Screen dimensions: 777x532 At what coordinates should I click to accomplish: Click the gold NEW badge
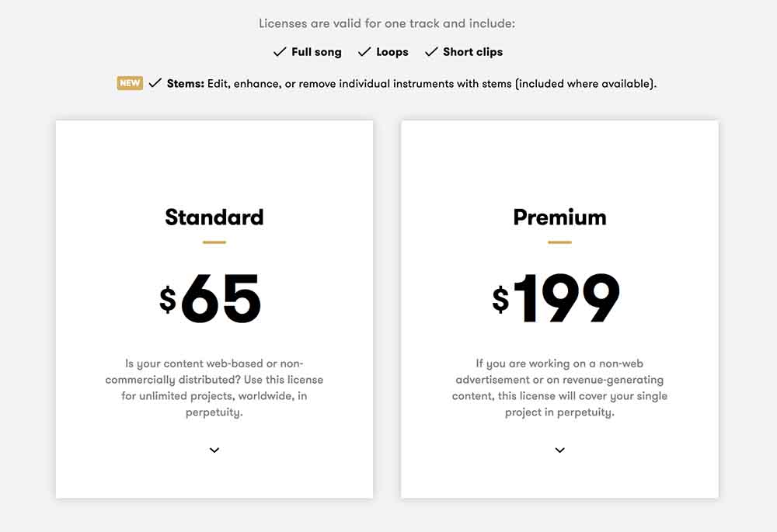click(130, 83)
